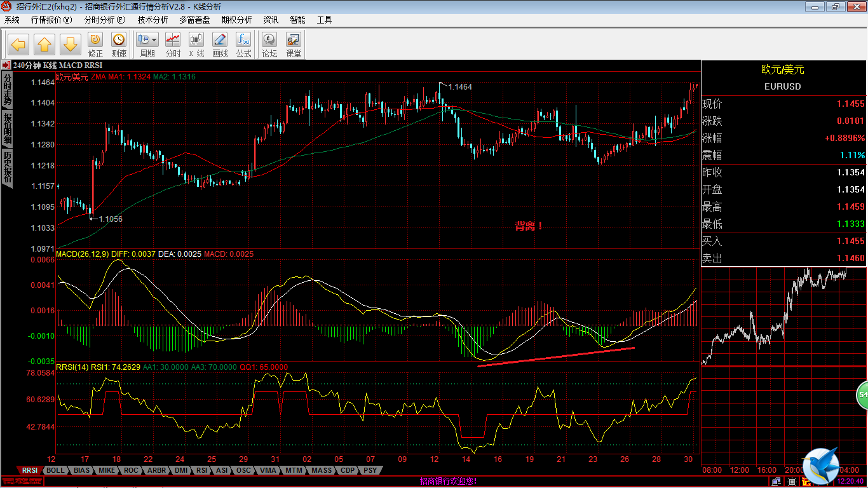Screen dimensions: 868x488
Task: Switch to the CDP indicator tab
Action: tap(348, 470)
